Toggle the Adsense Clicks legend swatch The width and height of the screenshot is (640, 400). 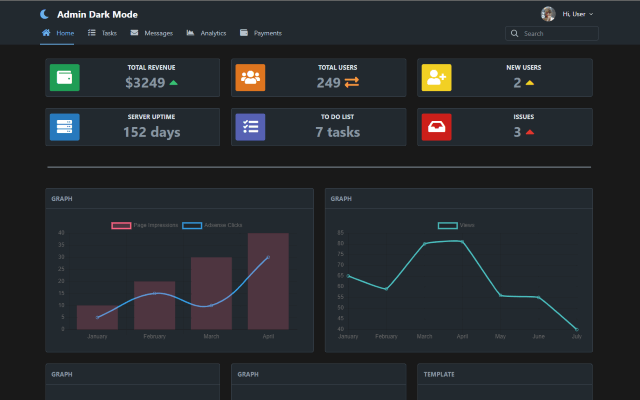(x=192, y=225)
